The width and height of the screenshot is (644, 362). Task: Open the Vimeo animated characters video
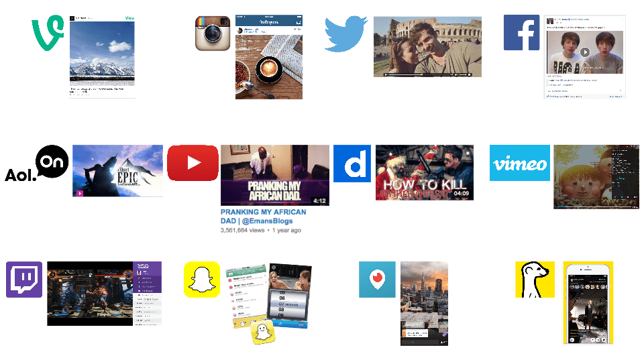(x=596, y=177)
